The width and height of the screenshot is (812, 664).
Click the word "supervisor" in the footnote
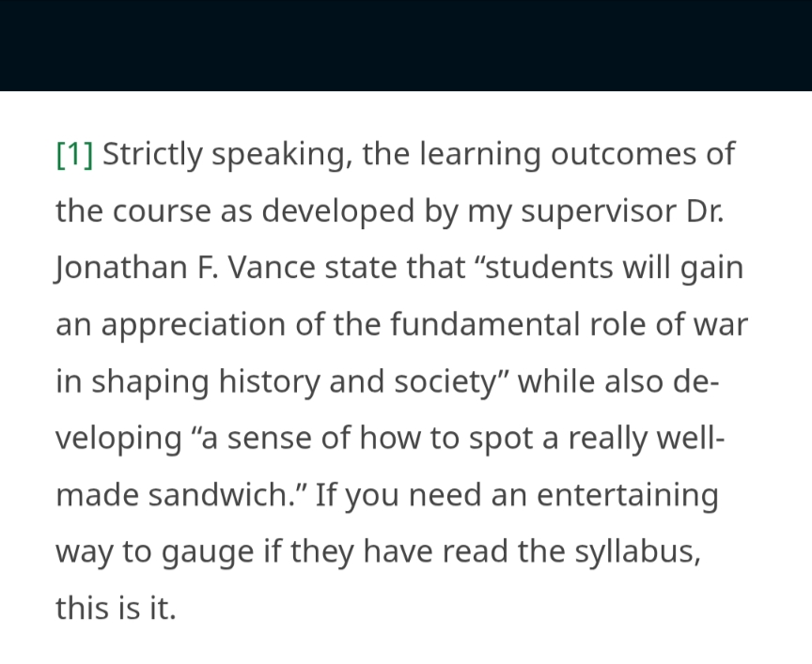point(599,211)
